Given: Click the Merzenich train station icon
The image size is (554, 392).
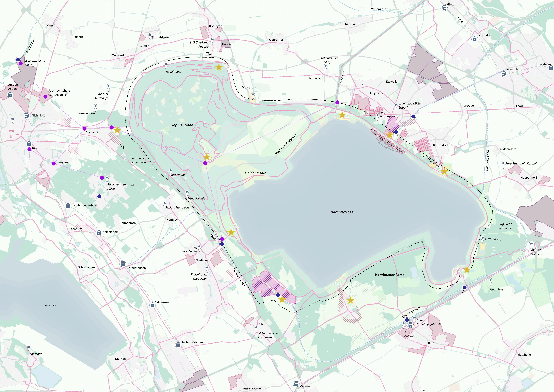Looking at the screenshot, I should pos(296,384).
